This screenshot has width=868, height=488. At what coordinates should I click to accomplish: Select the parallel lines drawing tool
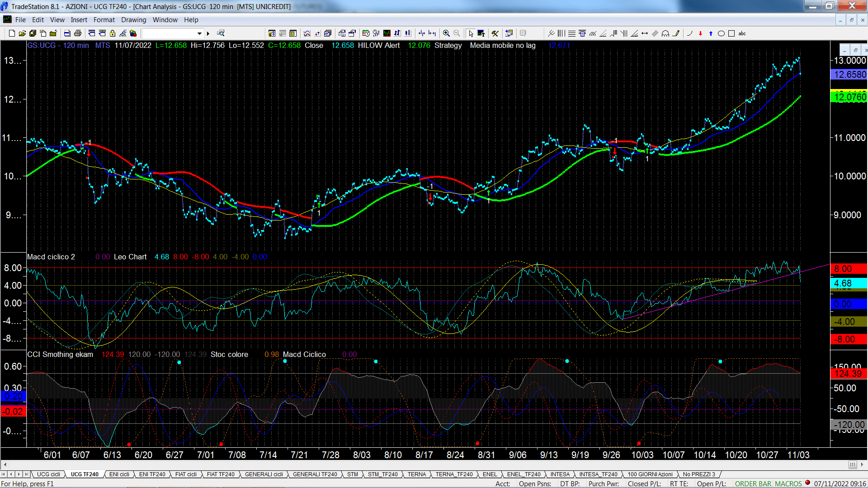pos(655,33)
